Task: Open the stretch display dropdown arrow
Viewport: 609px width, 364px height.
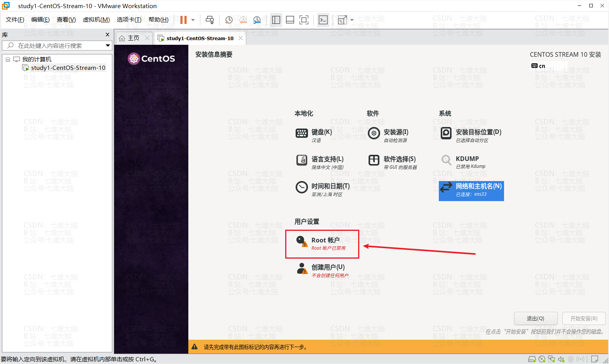Action: point(352,20)
